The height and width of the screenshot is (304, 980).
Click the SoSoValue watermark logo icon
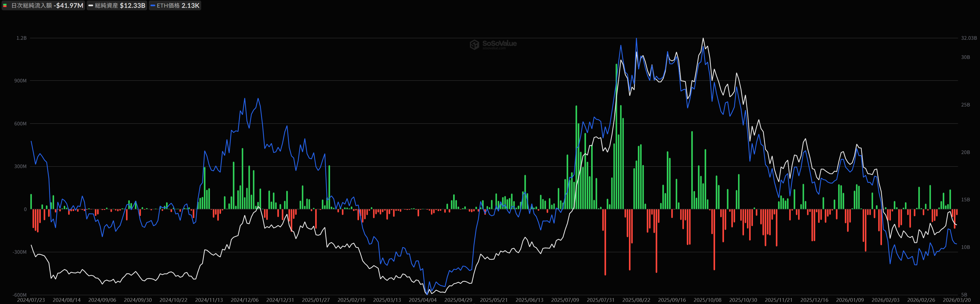tap(474, 45)
